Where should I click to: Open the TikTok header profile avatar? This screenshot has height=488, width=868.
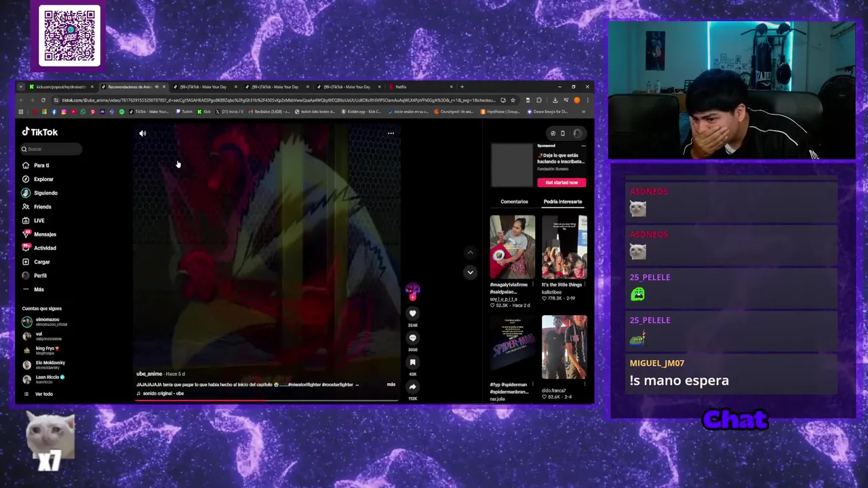coord(577,134)
